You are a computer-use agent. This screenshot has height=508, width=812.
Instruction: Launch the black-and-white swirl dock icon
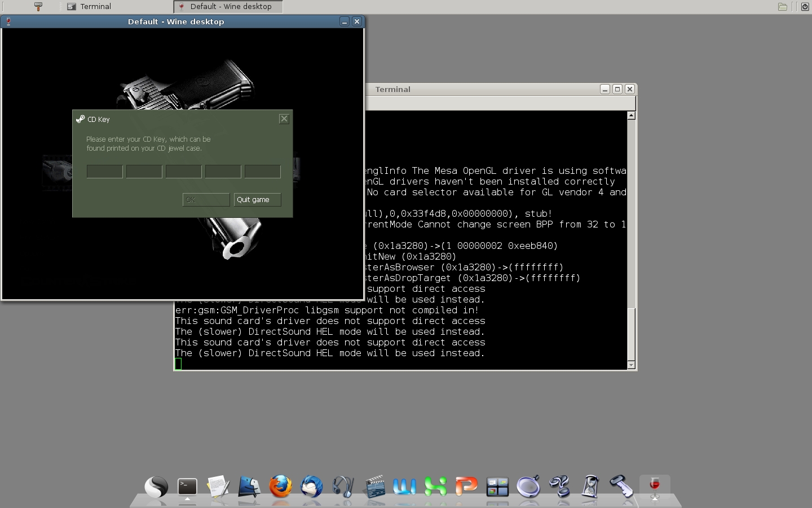pyautogui.click(x=156, y=487)
